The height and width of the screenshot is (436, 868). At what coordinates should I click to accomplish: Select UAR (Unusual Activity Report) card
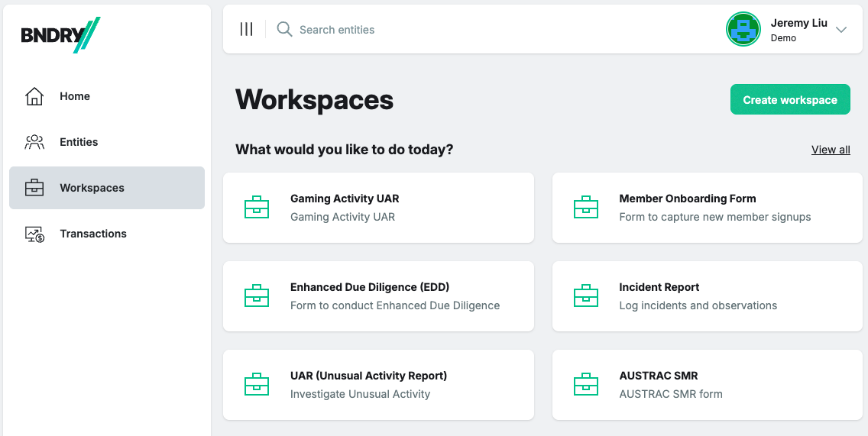coord(378,385)
